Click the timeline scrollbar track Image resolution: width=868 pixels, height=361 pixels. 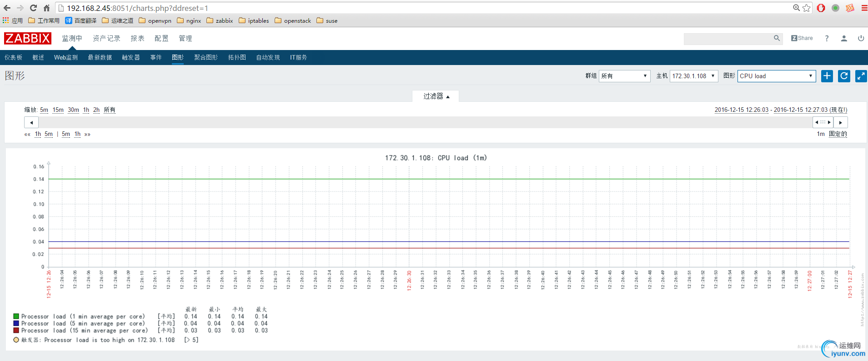pyautogui.click(x=425, y=122)
